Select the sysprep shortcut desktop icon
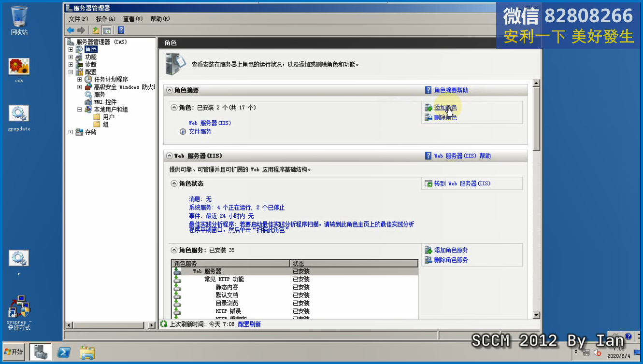This screenshot has width=643, height=364. point(19,313)
